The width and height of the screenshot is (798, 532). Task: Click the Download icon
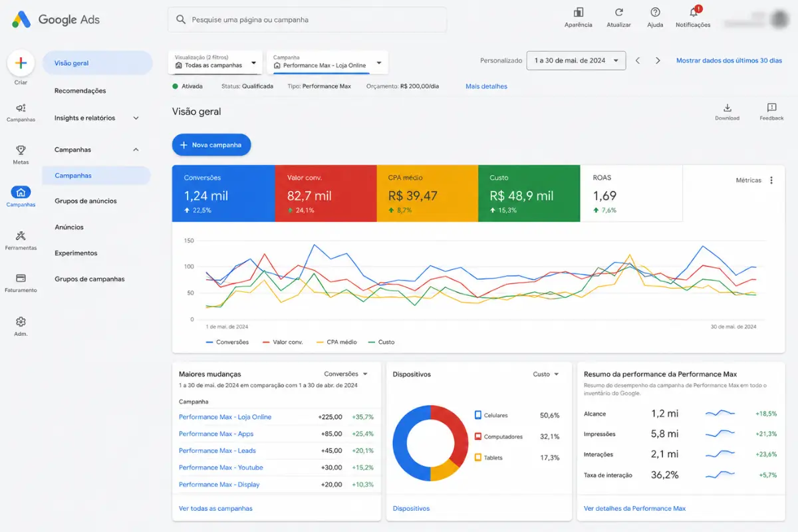pos(728,108)
